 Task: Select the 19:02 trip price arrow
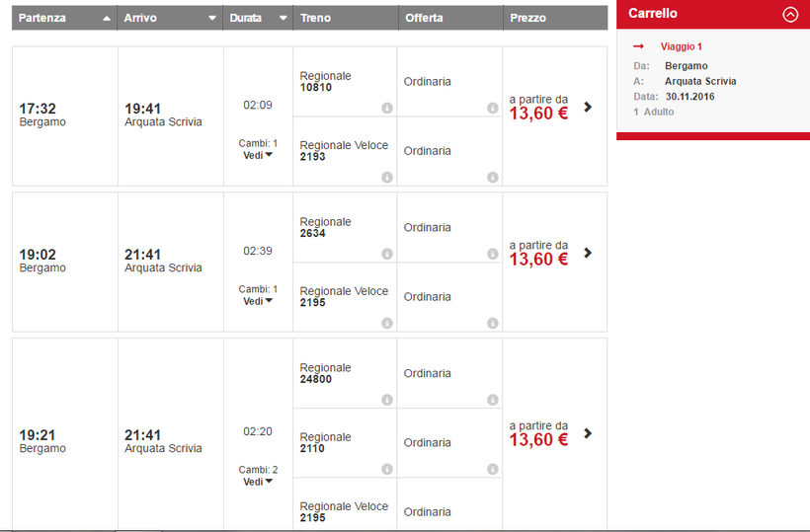click(588, 253)
